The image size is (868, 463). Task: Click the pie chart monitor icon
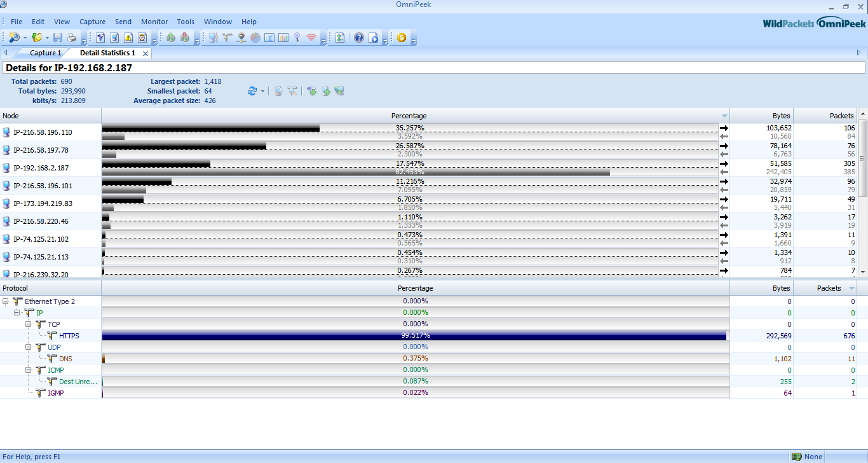tap(255, 38)
